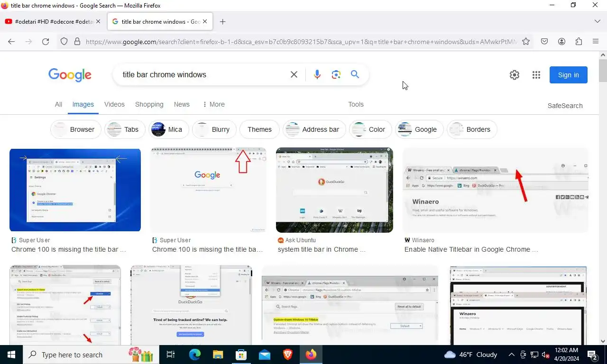The image size is (607, 364).
Task: Focus the Firefox URL address bar
Action: [301, 42]
